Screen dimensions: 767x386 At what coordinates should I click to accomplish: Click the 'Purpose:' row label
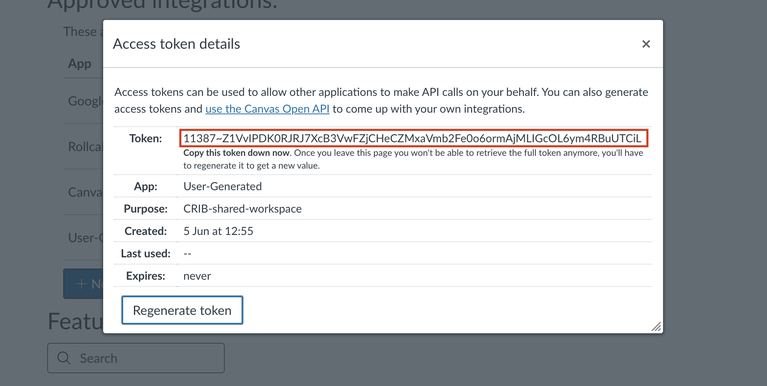click(x=146, y=209)
